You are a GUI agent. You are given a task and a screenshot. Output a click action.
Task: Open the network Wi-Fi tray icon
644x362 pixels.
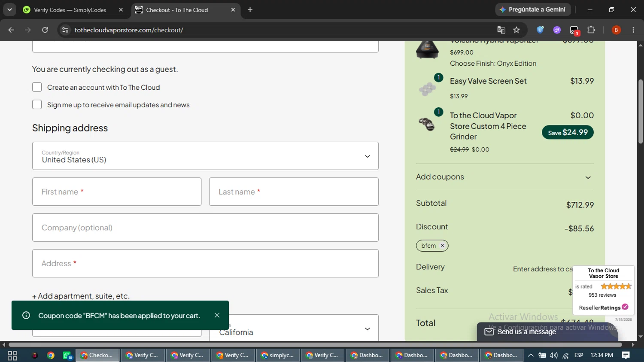566,356
